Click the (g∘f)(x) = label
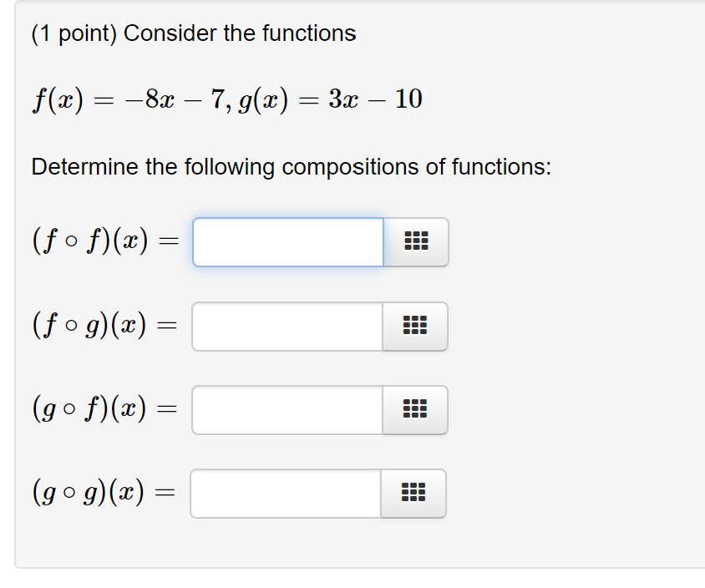 tap(104, 409)
